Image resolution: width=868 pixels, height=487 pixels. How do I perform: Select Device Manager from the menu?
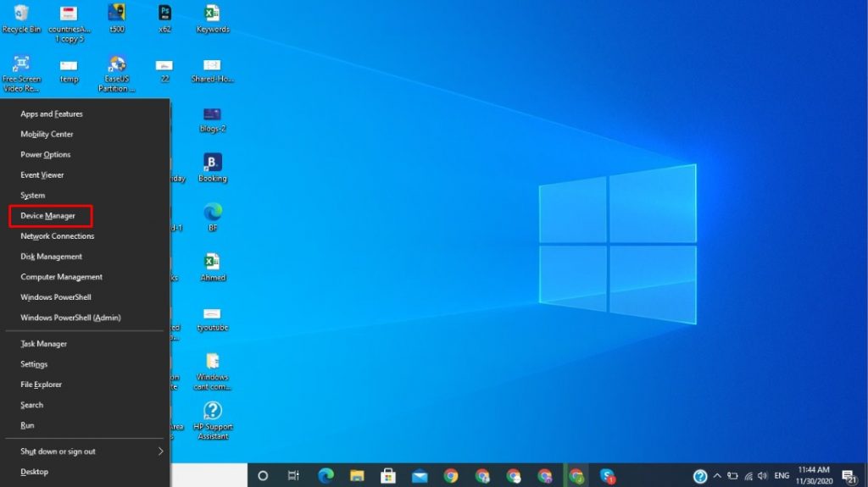tap(48, 216)
